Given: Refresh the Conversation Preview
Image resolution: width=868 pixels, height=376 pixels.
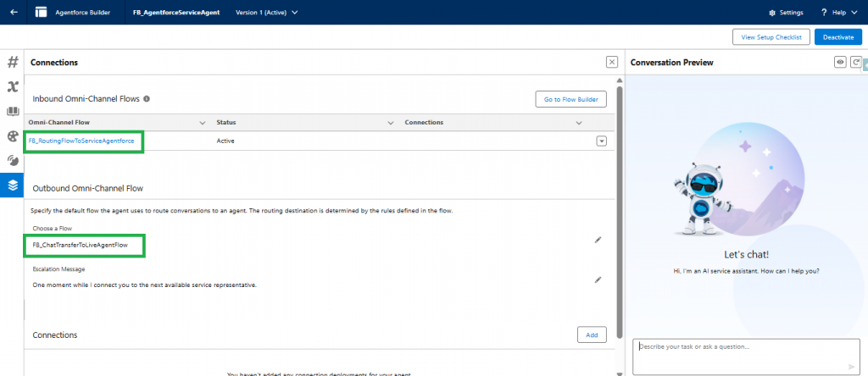Looking at the screenshot, I should [x=856, y=62].
